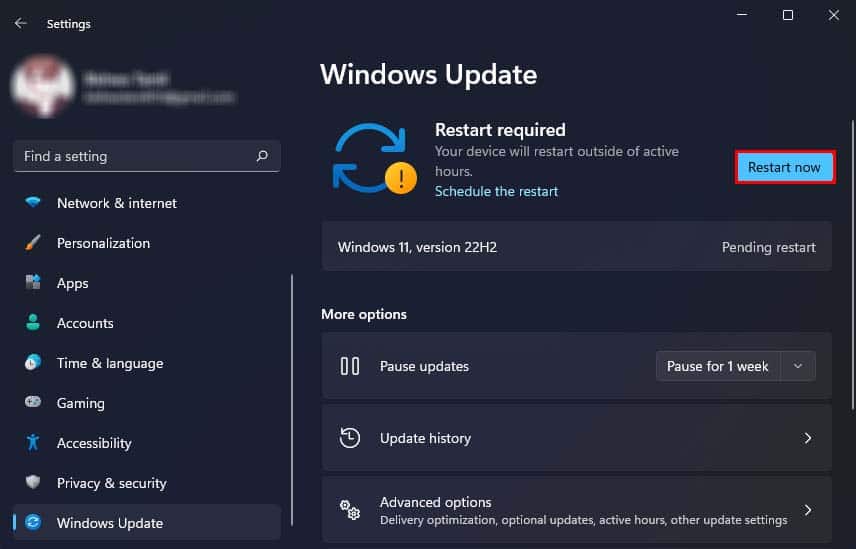The height and width of the screenshot is (549, 856).
Task: Click the Pause for 1 week button
Action: coord(718,366)
